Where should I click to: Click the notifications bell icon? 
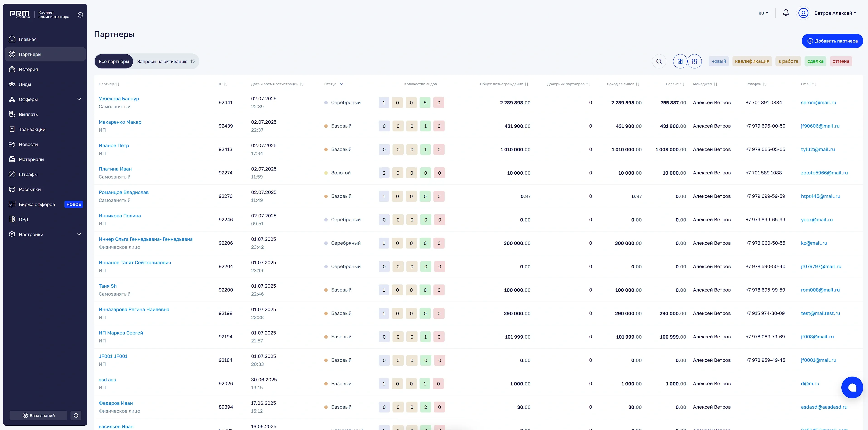[x=785, y=13]
